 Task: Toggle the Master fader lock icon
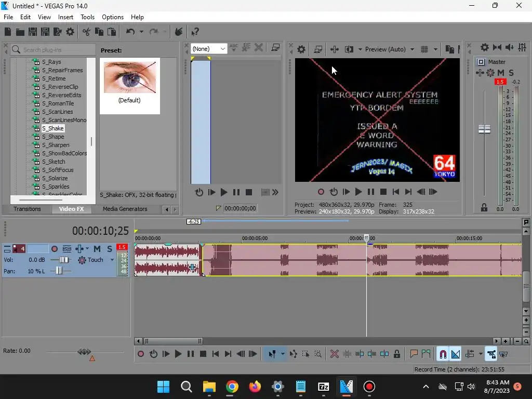click(x=484, y=208)
